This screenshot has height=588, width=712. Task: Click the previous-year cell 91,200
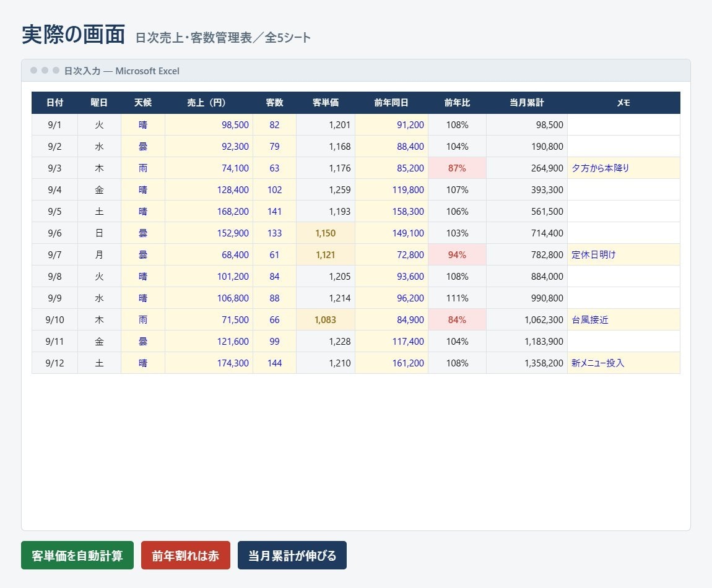tap(391, 125)
